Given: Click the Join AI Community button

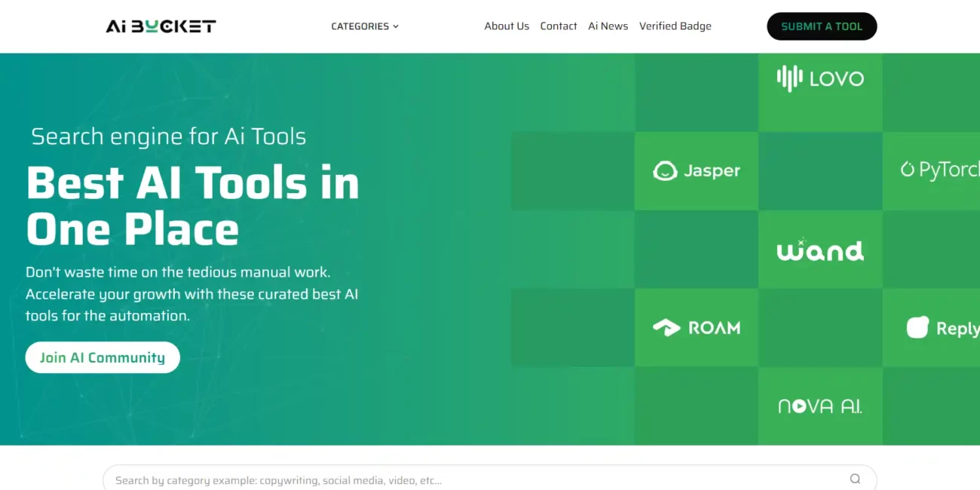Looking at the screenshot, I should (103, 357).
